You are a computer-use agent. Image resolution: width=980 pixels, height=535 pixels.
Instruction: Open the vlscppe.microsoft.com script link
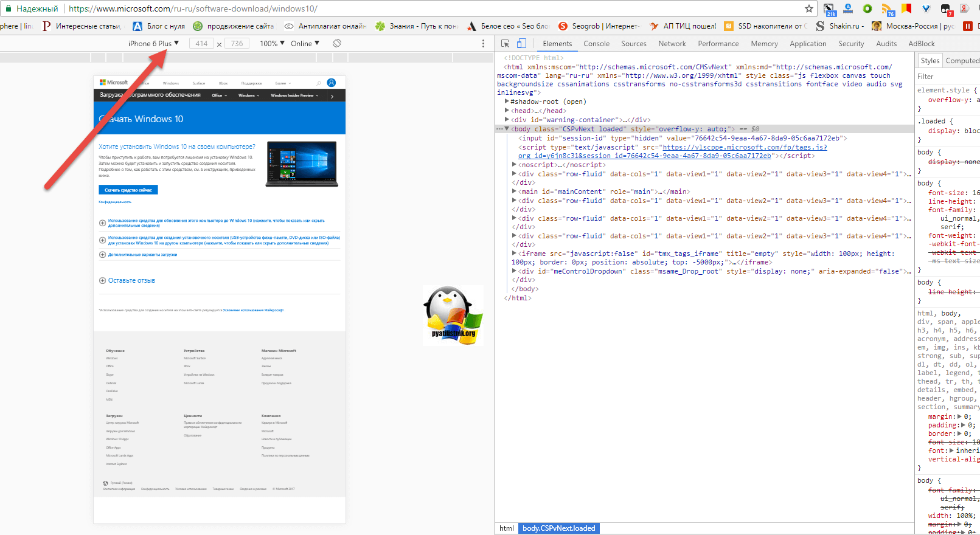(745, 147)
